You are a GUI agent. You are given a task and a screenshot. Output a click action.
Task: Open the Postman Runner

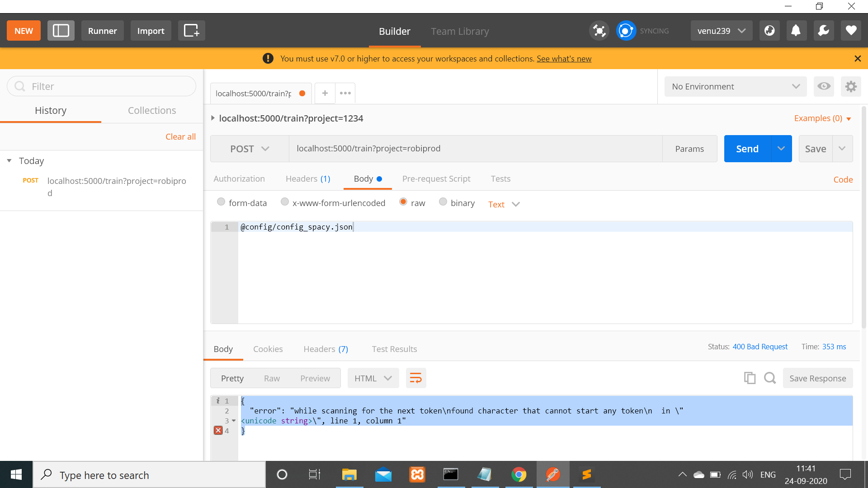102,31
